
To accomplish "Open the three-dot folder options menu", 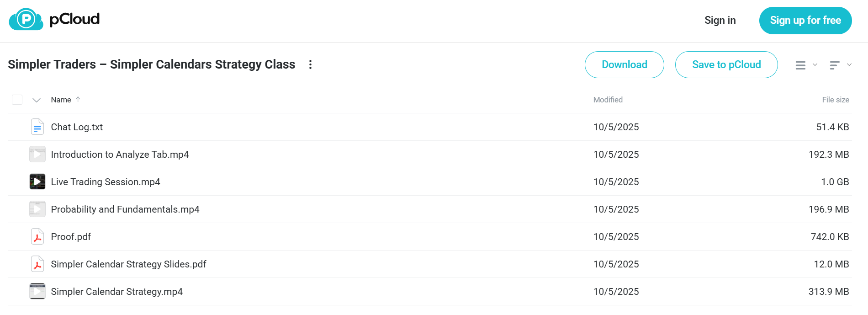I will pos(310,64).
